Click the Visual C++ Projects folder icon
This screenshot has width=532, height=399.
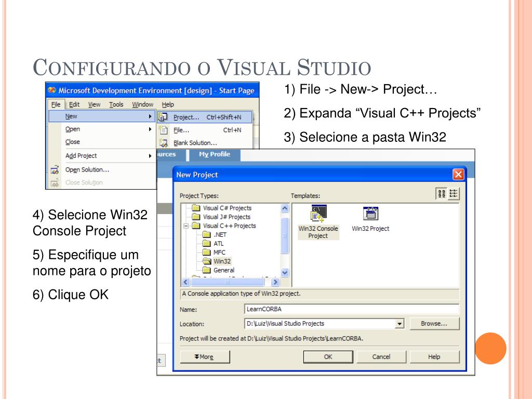tap(196, 225)
